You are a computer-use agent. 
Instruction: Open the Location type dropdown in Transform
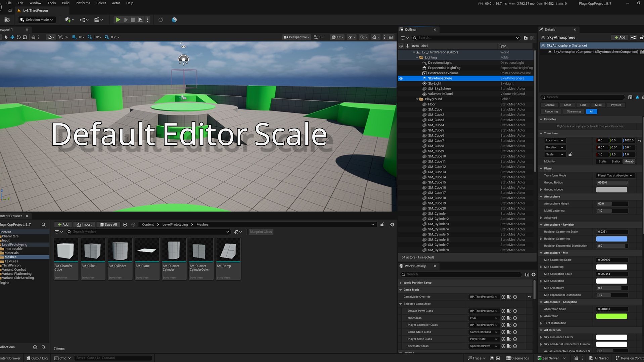(x=554, y=140)
